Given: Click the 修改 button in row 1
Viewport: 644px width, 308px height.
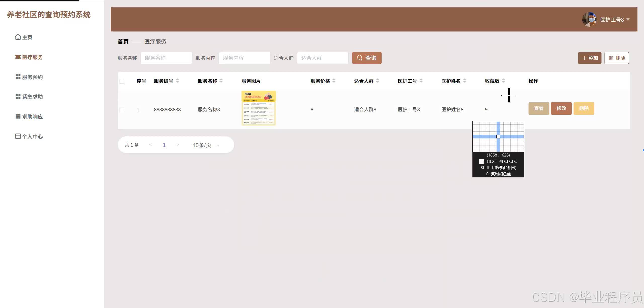Looking at the screenshot, I should (x=561, y=108).
